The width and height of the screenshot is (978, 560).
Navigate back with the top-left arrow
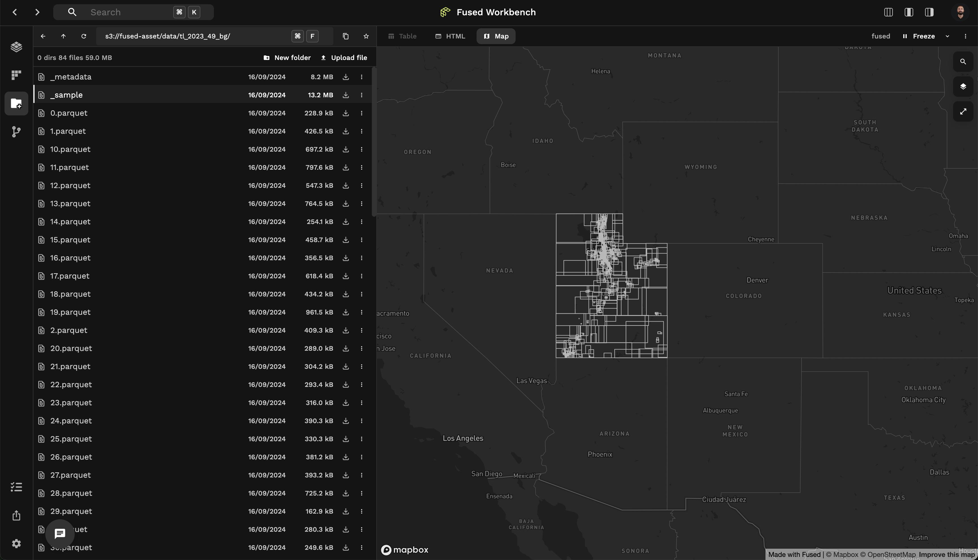(15, 12)
